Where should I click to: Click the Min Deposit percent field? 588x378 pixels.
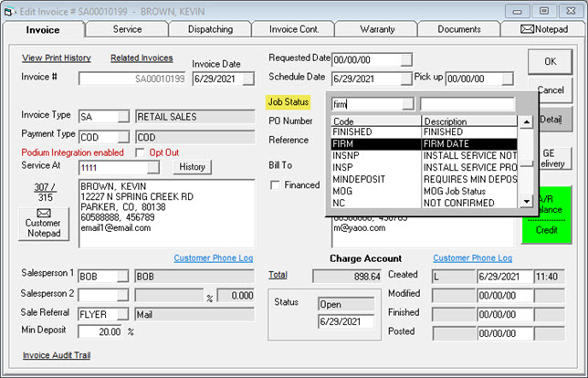[x=100, y=331]
